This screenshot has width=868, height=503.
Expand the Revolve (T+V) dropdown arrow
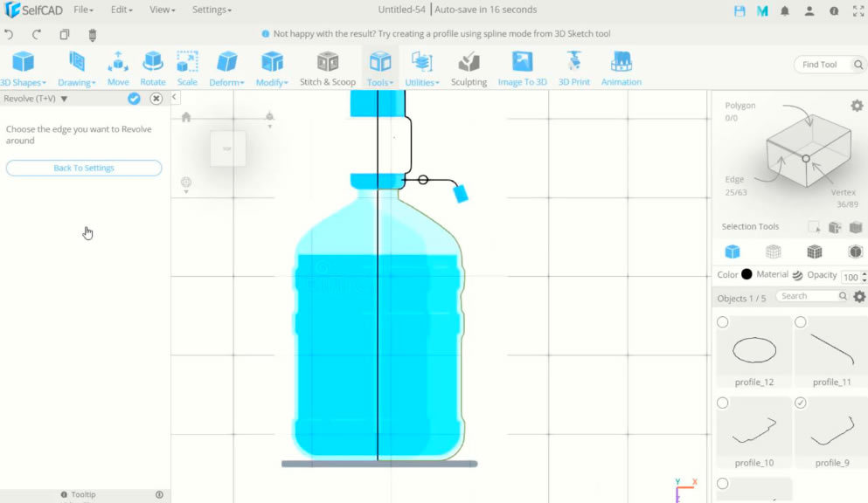[64, 99]
